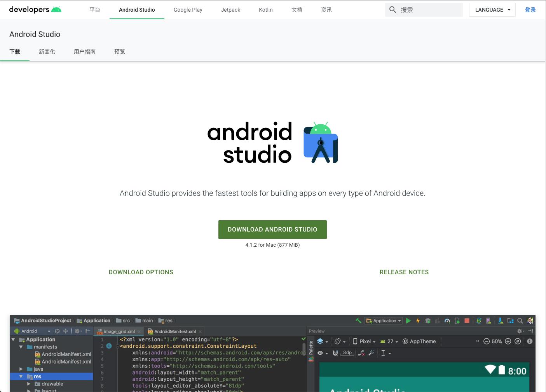Image resolution: width=546 pixels, height=392 pixels.
Task: Click the magic wand Infer Constraints icon
Action: coord(371,353)
